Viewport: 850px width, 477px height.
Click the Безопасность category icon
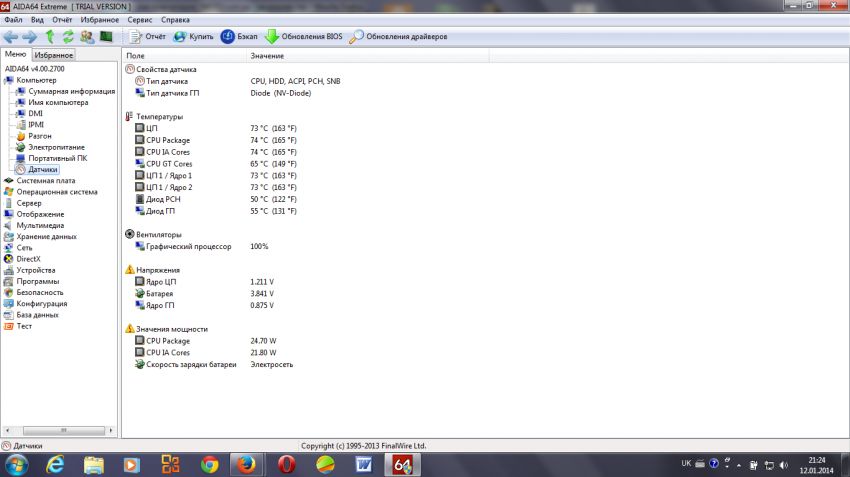(x=9, y=292)
